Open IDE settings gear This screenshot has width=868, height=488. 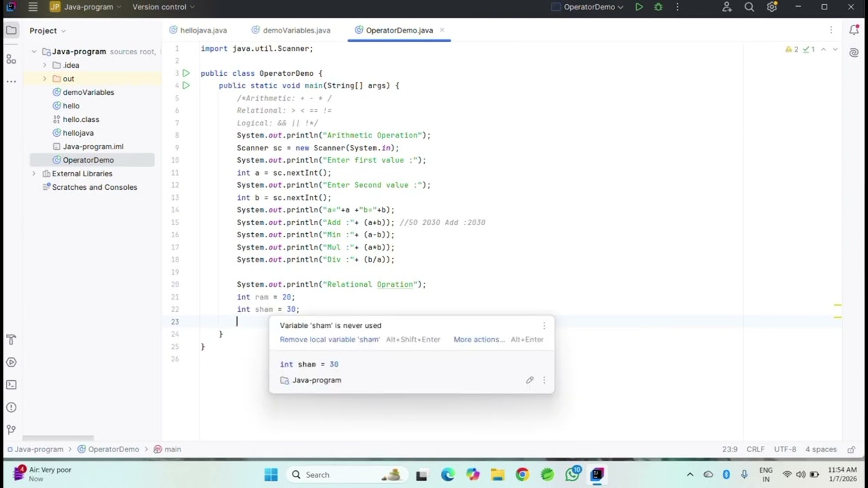[x=772, y=7]
